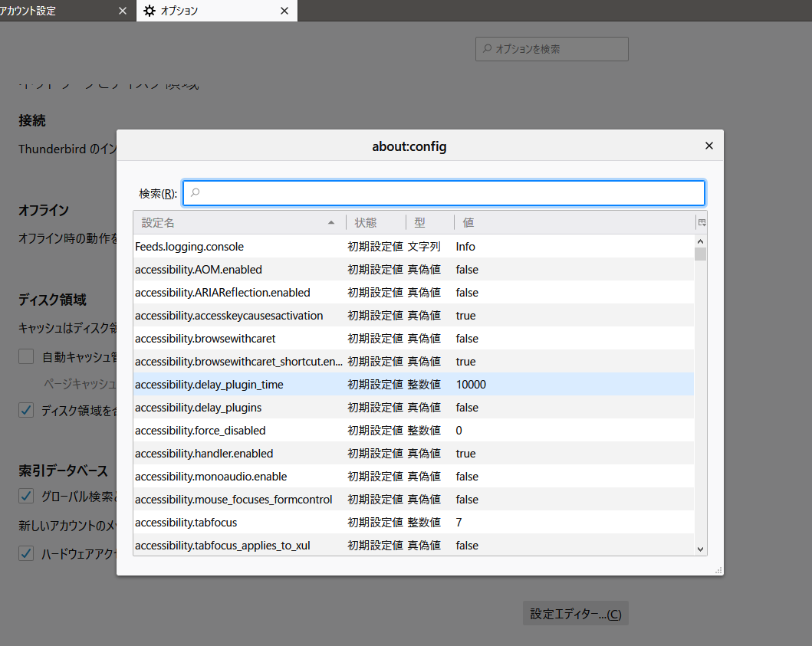Click the scrollbar down arrow in the config list
This screenshot has width=812, height=646.
click(699, 549)
